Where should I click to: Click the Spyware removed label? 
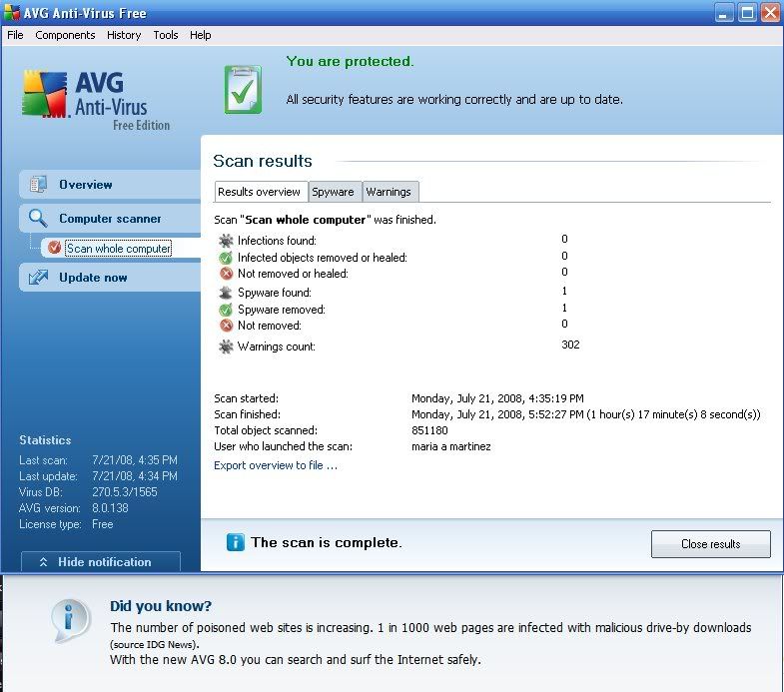282,310
